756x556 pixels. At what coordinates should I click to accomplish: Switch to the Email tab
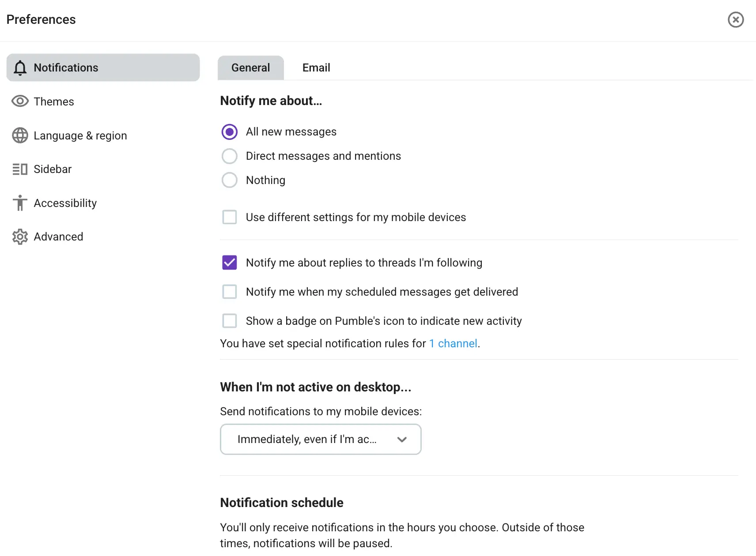316,68
